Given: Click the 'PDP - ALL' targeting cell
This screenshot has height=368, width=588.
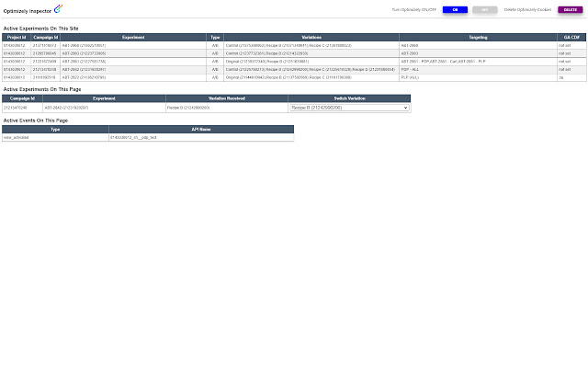Looking at the screenshot, I should [478, 70].
